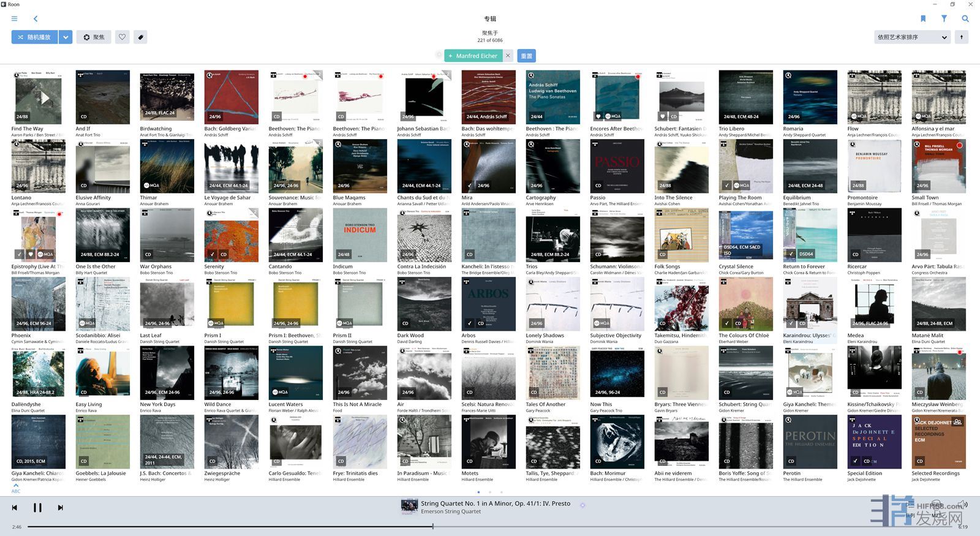
Task: Click the heart favorites filter button
Action: 123,37
